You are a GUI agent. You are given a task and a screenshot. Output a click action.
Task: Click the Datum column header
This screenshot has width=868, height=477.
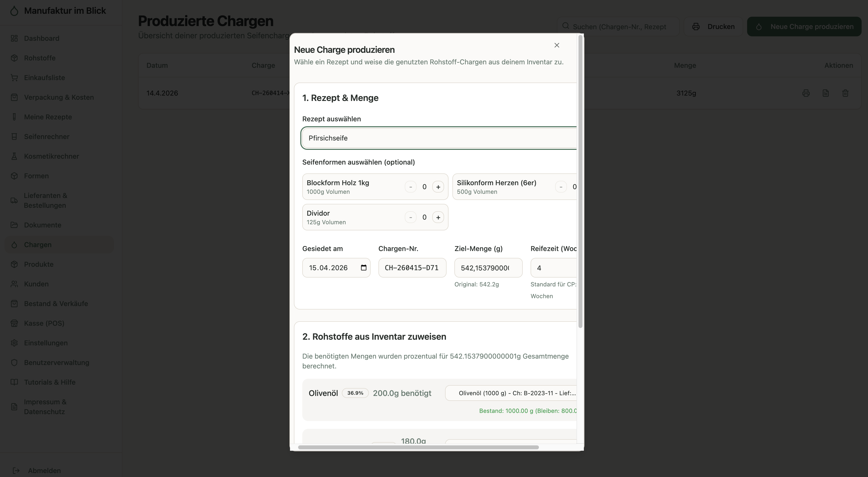pyautogui.click(x=157, y=65)
